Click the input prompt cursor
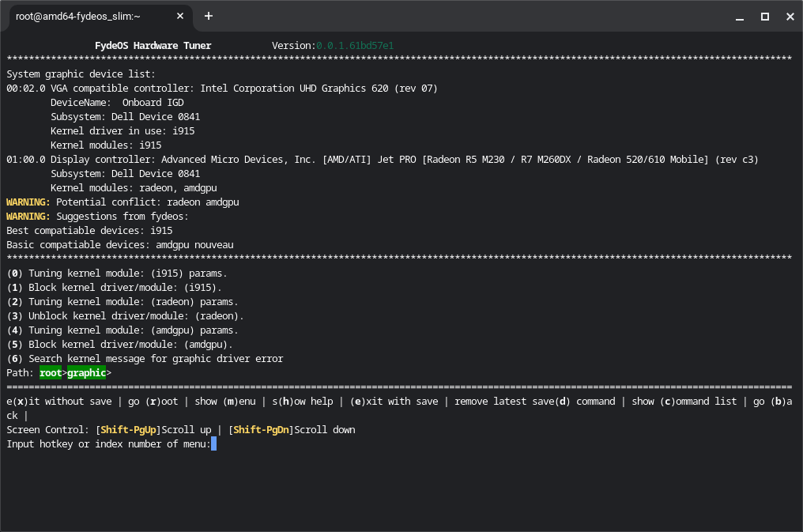Viewport: 803px width, 532px height. click(213, 444)
